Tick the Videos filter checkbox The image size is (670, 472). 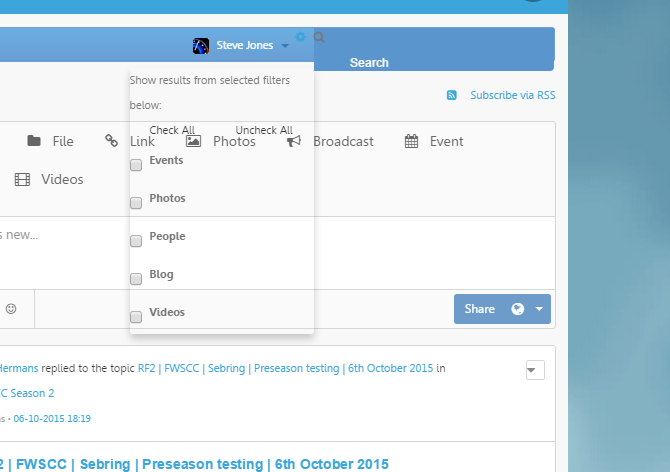(136, 317)
